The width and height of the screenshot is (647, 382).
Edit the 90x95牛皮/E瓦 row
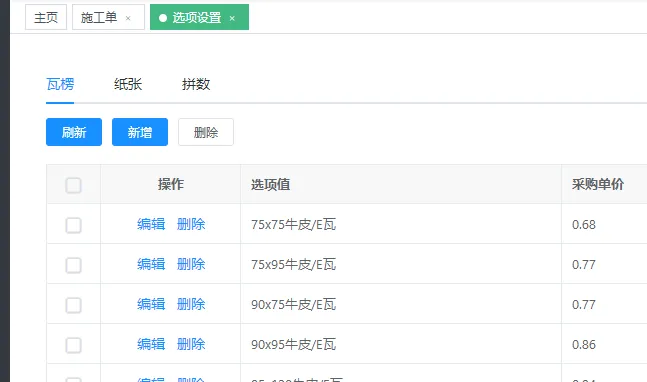(151, 344)
